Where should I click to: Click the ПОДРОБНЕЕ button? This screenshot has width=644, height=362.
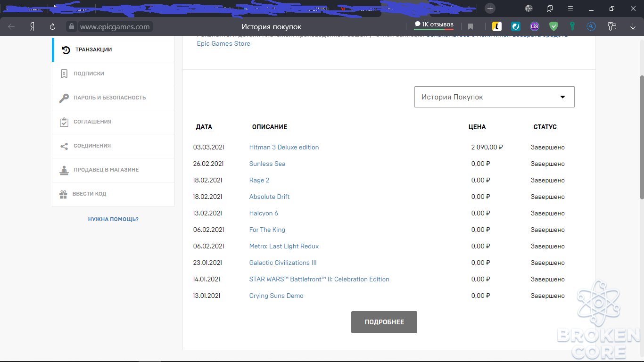pyautogui.click(x=384, y=322)
